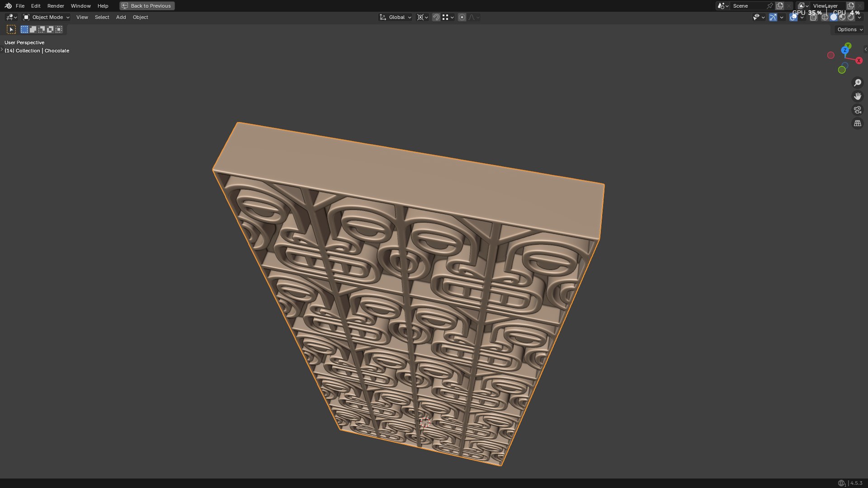Open the scene browse dropdown icon
Viewport: 868px width, 488px height.
[723, 6]
